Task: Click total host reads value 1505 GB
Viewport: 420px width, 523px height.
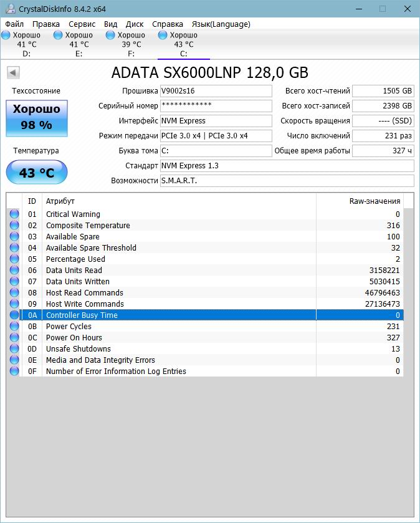Action: click(383, 91)
